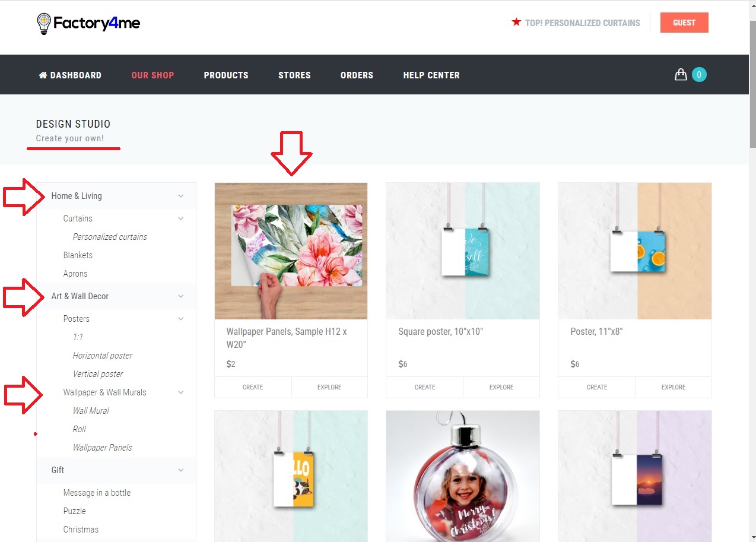Screen dimensions: 756x542
Task: Select Blankets in sidebar
Action: point(78,255)
